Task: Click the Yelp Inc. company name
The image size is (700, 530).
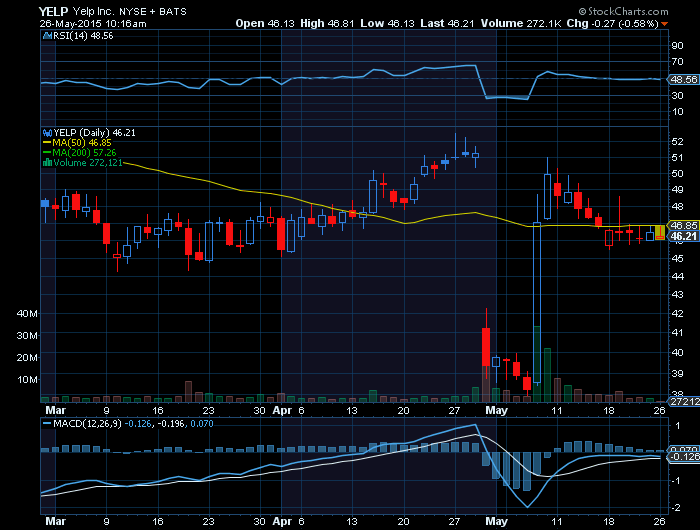Action: point(92,12)
